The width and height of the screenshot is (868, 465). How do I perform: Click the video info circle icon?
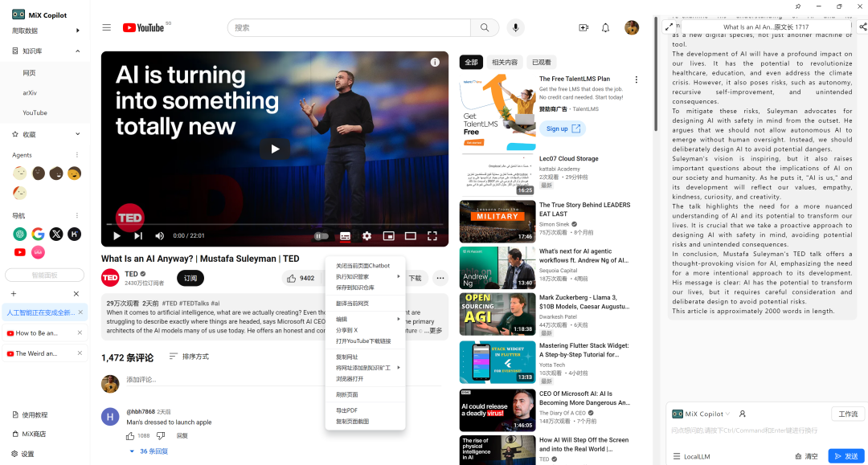[x=435, y=62]
